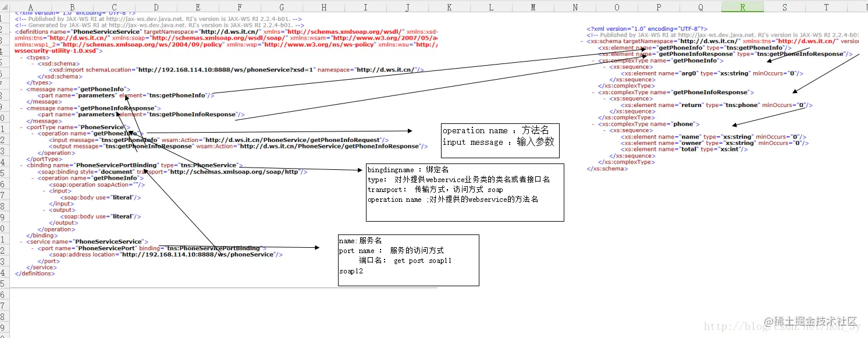
Task: Select column O header
Action: (x=617, y=6)
